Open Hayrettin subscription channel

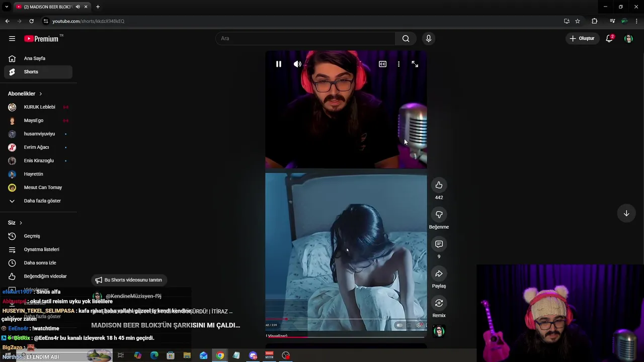coord(38,174)
